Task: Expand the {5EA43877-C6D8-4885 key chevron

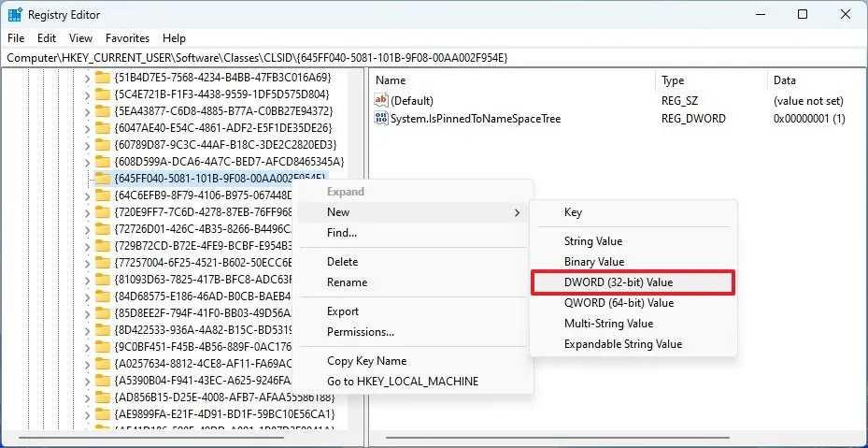Action: tap(87, 111)
